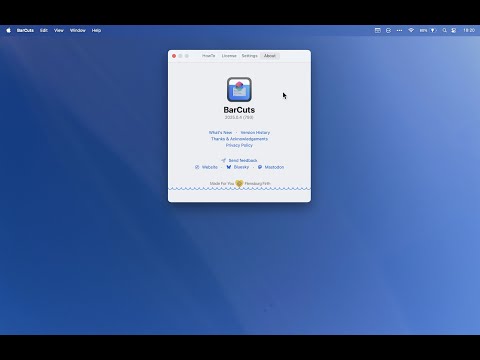Open the Window menu
This screenshot has width=480, height=360.
[78, 30]
